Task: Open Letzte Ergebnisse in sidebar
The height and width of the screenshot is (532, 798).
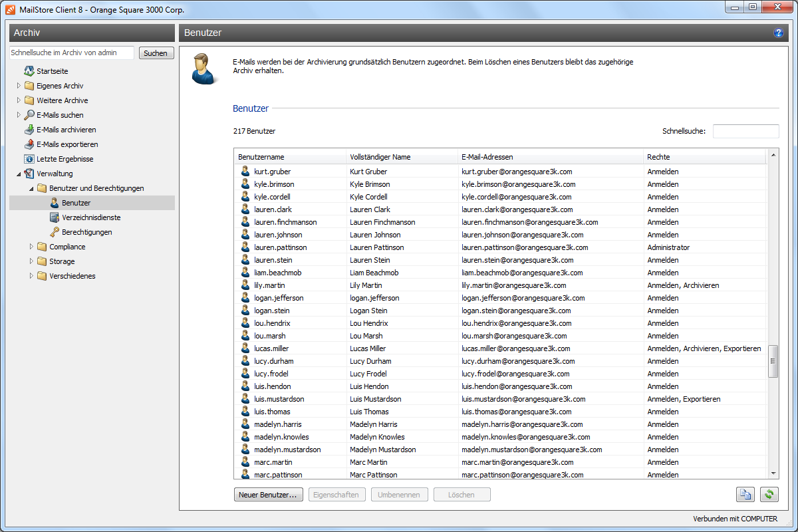Action: pos(65,159)
